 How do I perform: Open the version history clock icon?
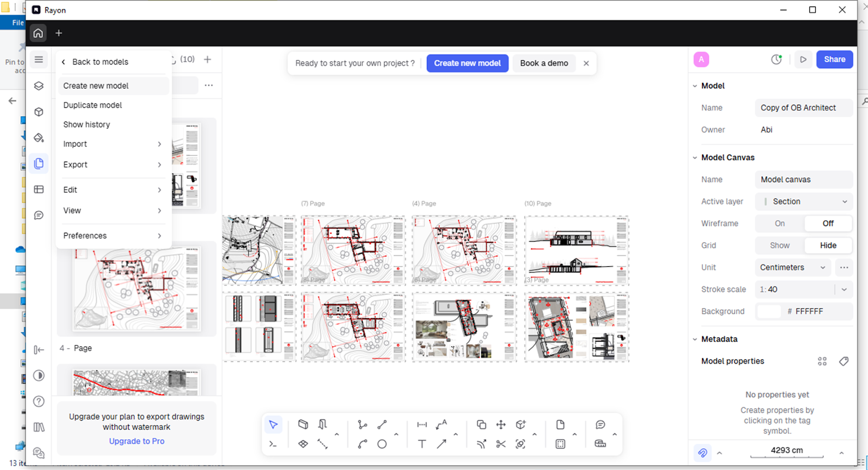777,60
